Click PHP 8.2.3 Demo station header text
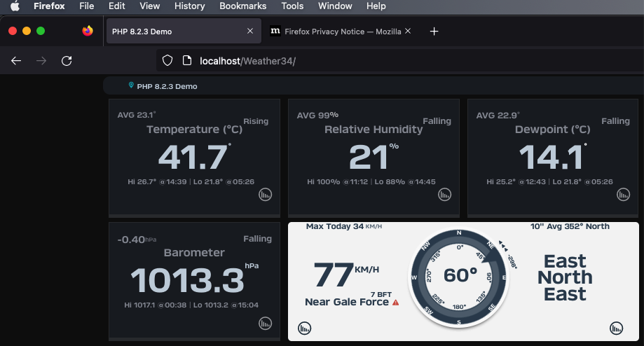 coord(167,86)
